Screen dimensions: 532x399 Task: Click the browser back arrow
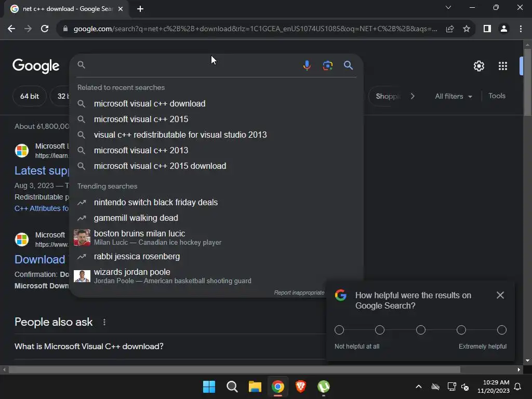pos(11,29)
